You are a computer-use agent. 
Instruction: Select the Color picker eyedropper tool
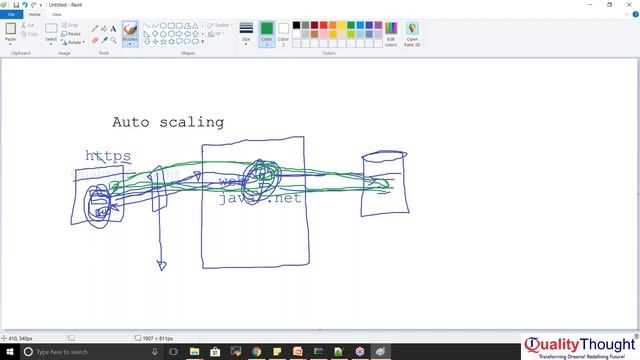(104, 40)
